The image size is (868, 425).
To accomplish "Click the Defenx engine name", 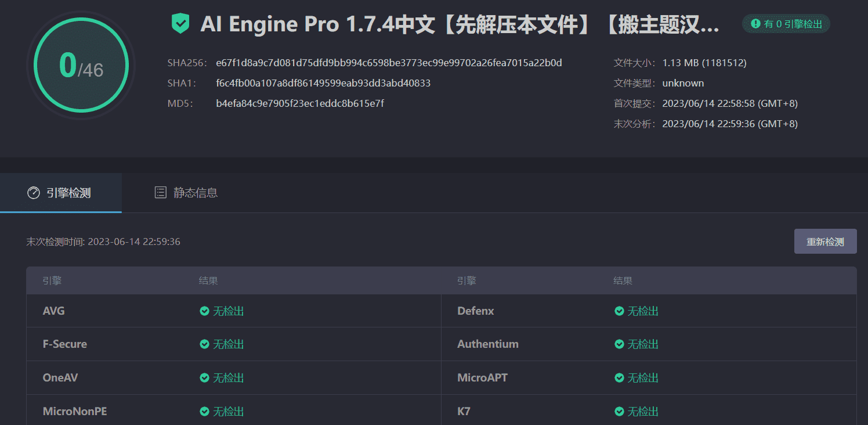I will (476, 311).
